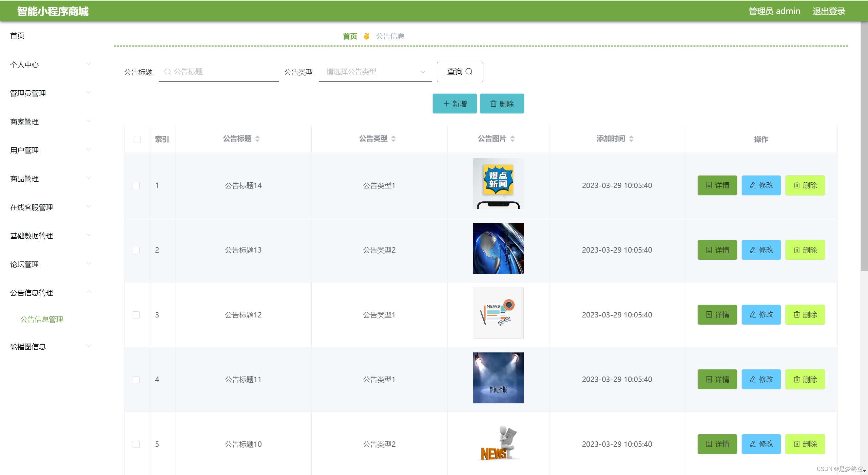
Task: Expand 轮播图信息 sidebar menu
Action: click(51, 347)
